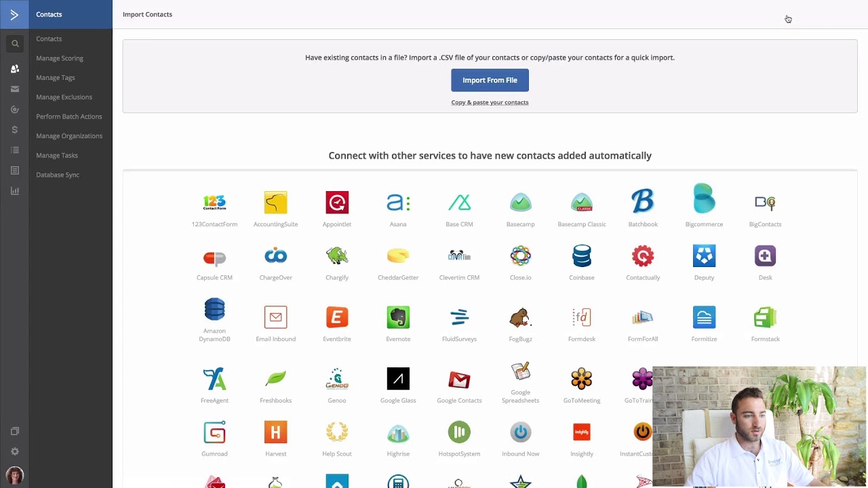Choose the HotspotSystem integration icon

pyautogui.click(x=459, y=432)
